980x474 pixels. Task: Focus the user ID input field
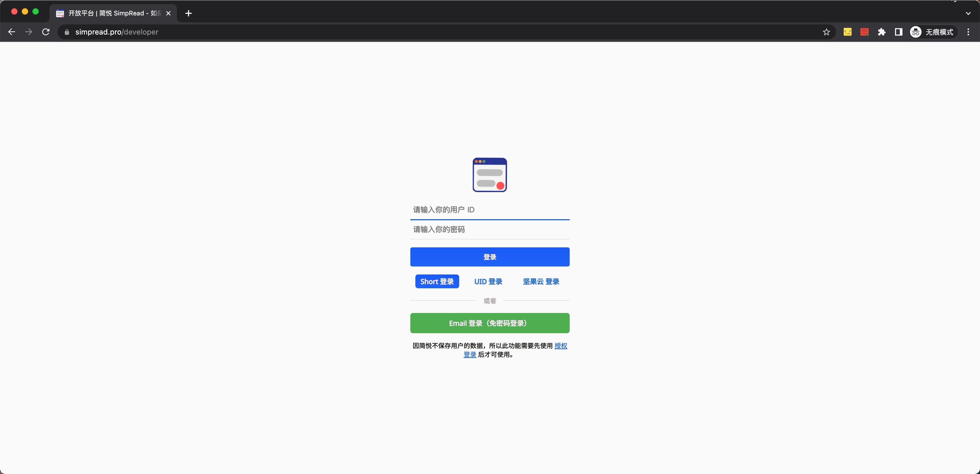[490, 210]
